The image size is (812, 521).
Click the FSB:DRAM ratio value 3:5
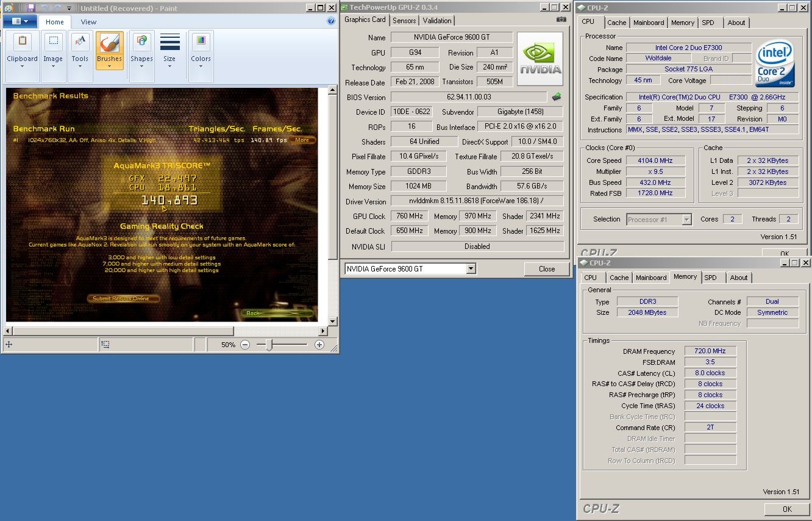[710, 362]
